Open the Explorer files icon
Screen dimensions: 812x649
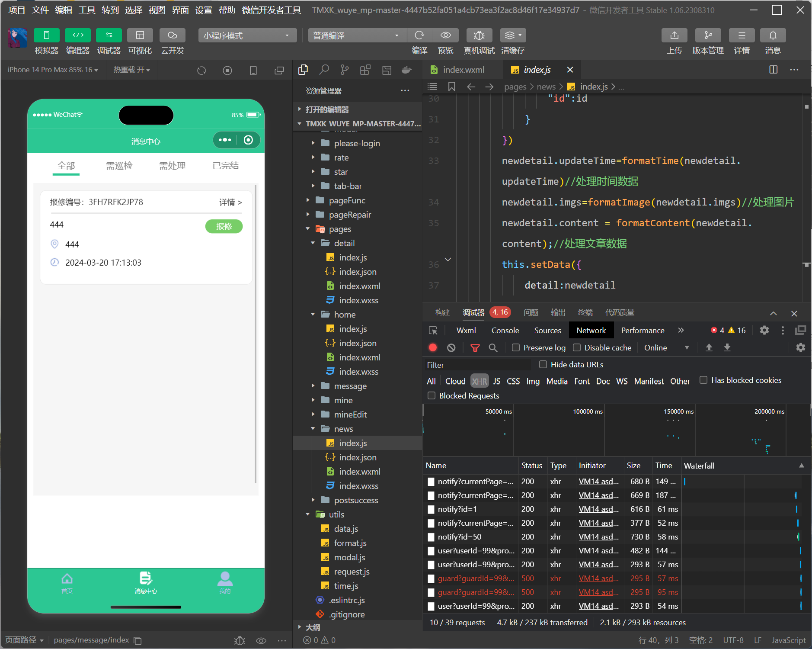(x=303, y=70)
